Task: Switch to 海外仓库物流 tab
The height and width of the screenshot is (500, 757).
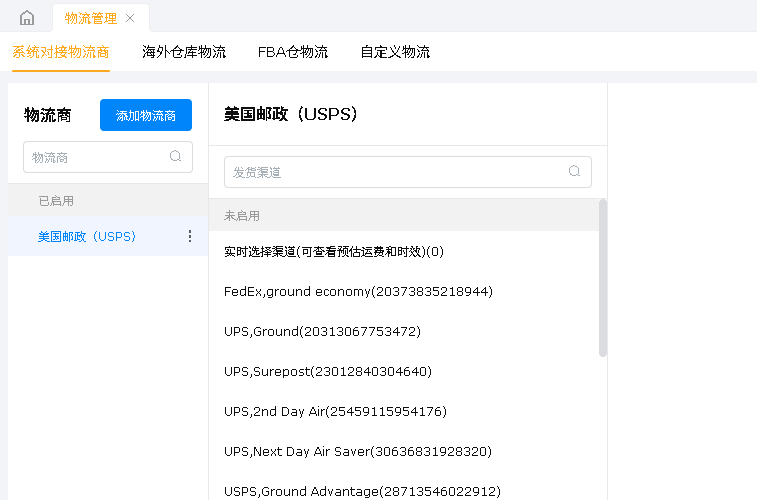Action: (184, 52)
